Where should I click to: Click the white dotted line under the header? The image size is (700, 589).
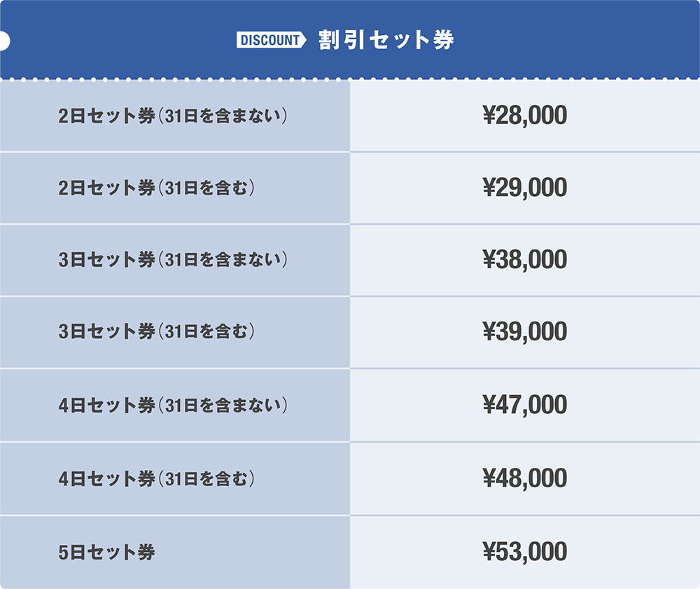(x=350, y=79)
